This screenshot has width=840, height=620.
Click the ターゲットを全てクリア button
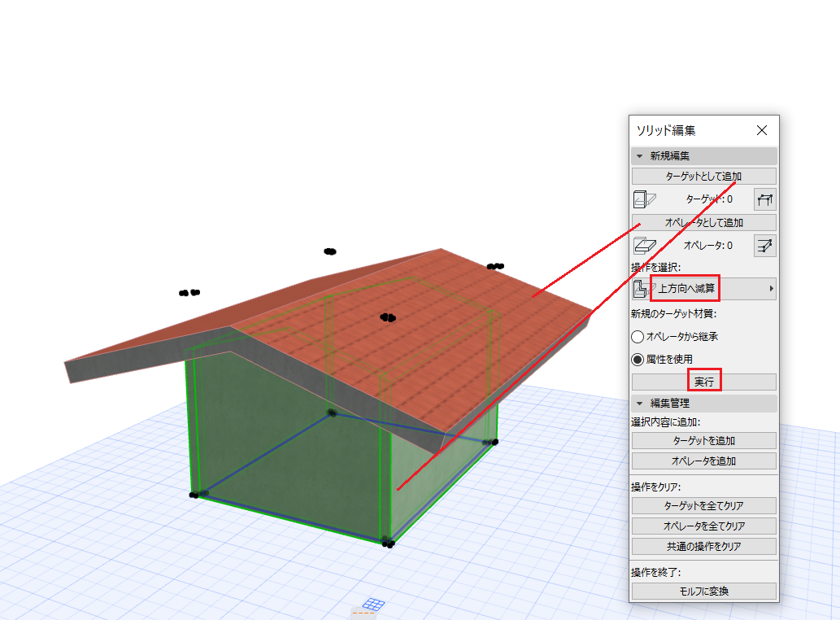[704, 505]
